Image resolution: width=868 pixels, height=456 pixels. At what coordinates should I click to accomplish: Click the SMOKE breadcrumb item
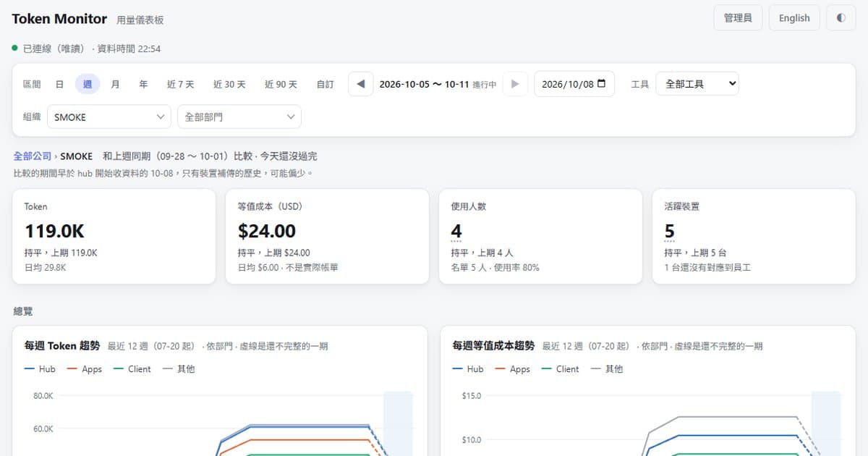(x=77, y=156)
